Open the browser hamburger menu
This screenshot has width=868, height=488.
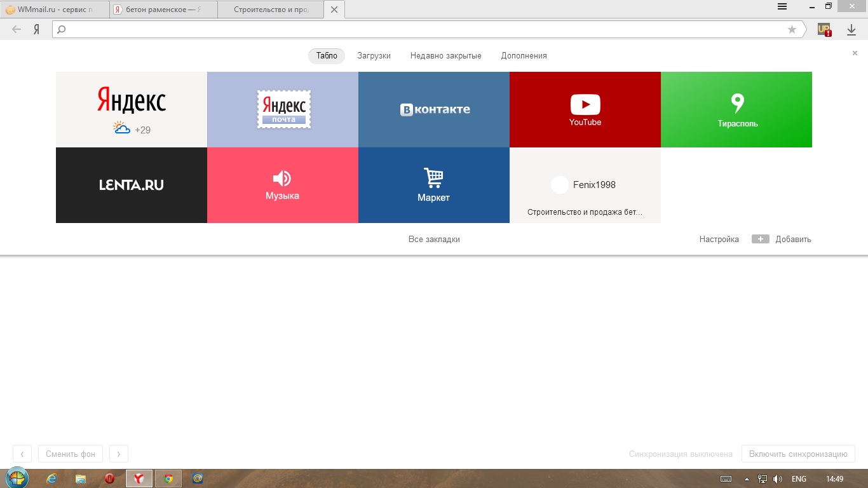(x=782, y=6)
